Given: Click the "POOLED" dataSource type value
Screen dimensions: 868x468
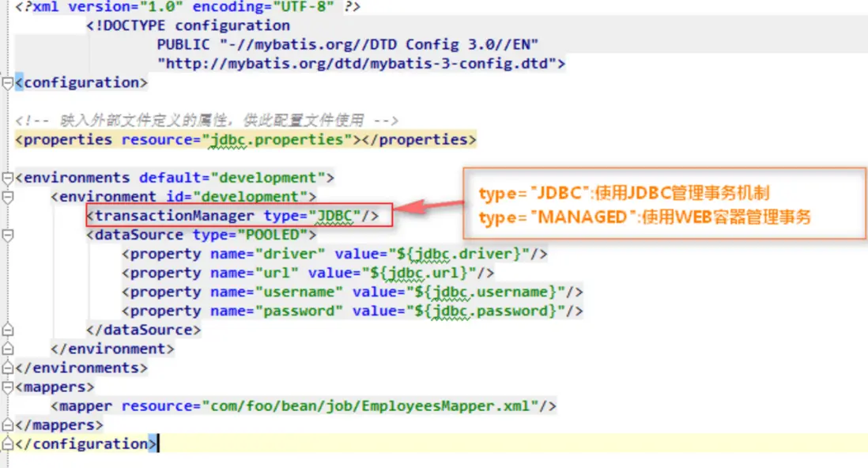Looking at the screenshot, I should (273, 235).
